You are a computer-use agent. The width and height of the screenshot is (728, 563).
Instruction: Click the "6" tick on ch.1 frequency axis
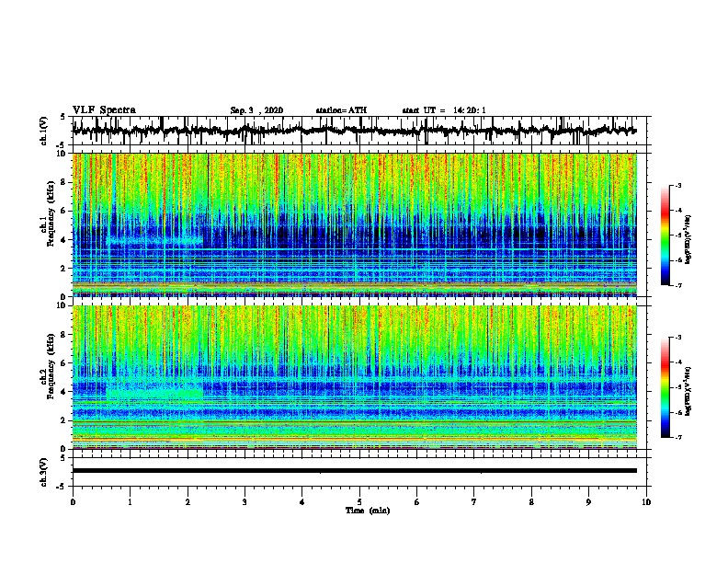64,211
